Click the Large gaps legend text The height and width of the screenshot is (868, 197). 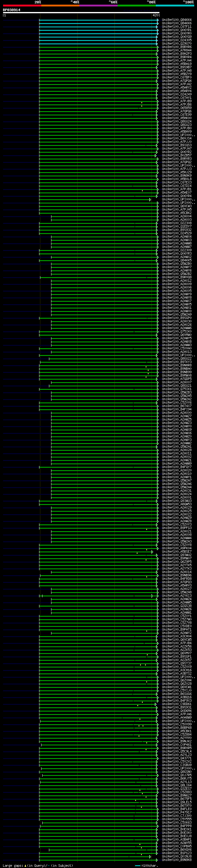(x=13, y=865)
